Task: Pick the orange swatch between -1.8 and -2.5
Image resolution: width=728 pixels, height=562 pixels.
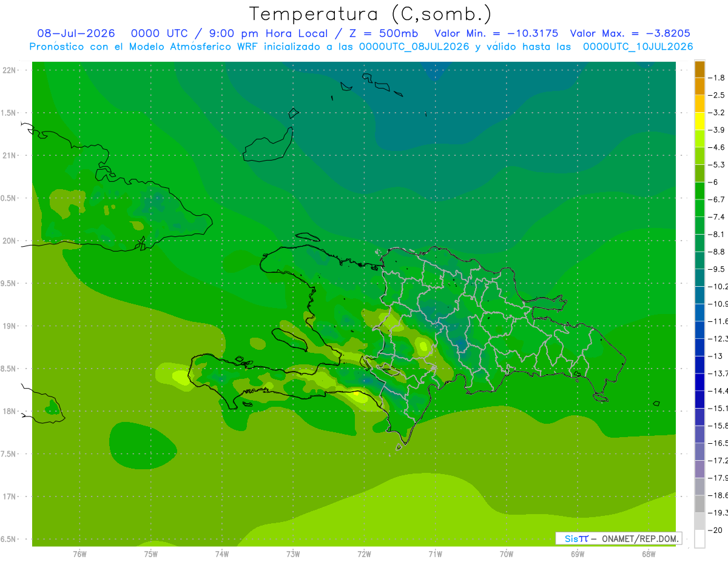Action: pos(699,87)
